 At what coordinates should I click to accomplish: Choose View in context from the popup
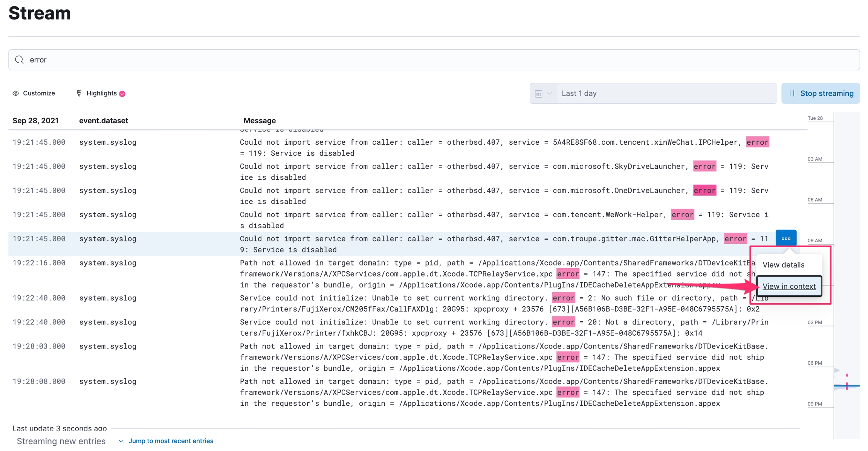pos(789,286)
